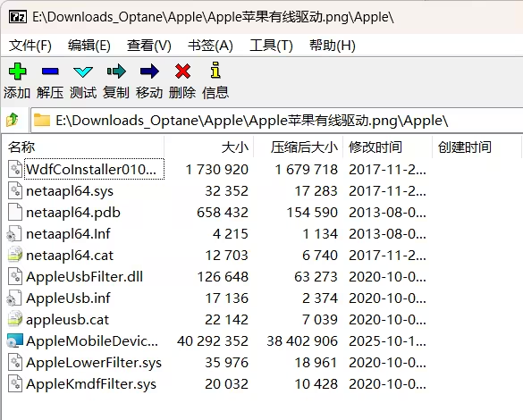Sort files by the 压缩后大小 column header
The width and height of the screenshot is (523, 420).
coord(299,147)
